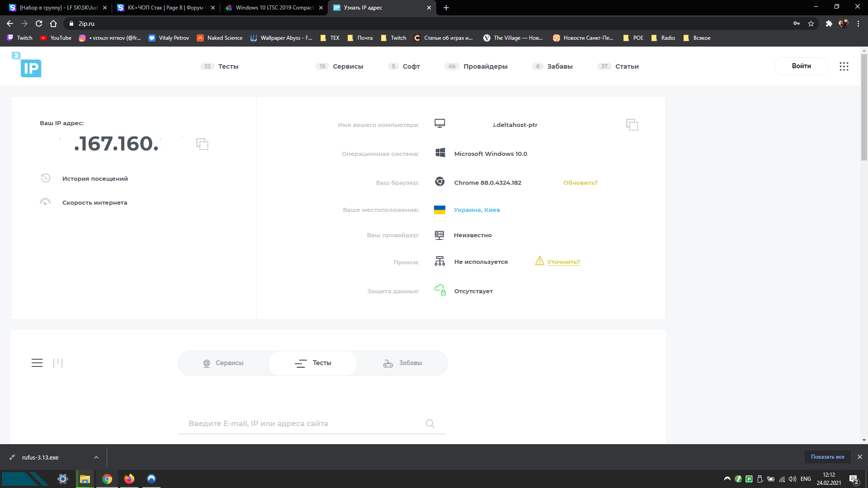Screen dimensions: 868x488
Task: Click the Войти login button
Action: 801,66
